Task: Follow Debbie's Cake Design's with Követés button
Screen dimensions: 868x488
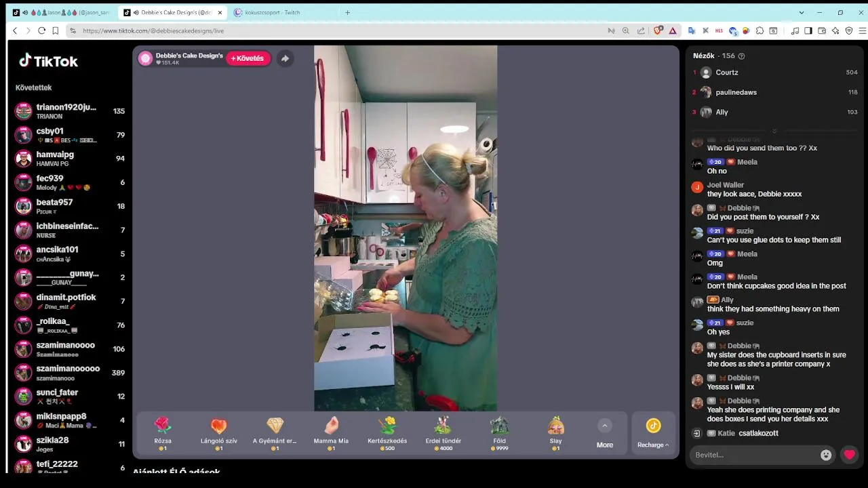Action: [248, 58]
